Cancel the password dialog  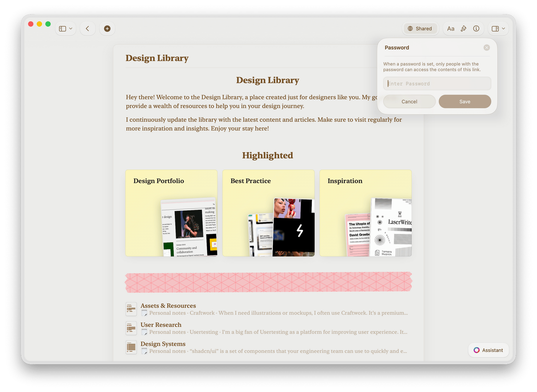[x=409, y=102]
